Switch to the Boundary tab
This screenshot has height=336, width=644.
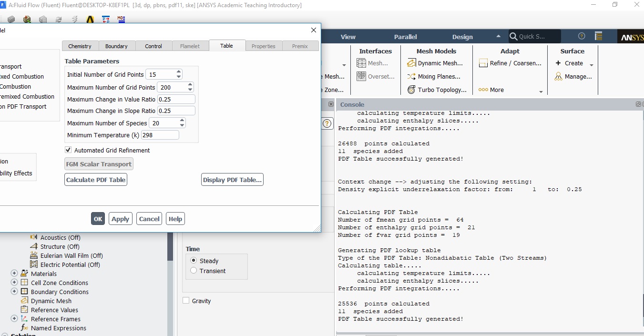pyautogui.click(x=116, y=46)
